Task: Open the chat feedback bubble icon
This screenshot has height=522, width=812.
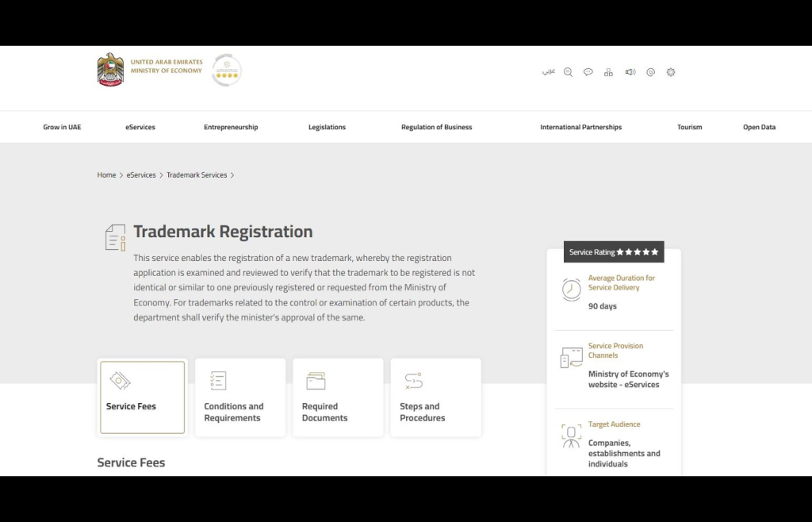Action: tap(588, 72)
